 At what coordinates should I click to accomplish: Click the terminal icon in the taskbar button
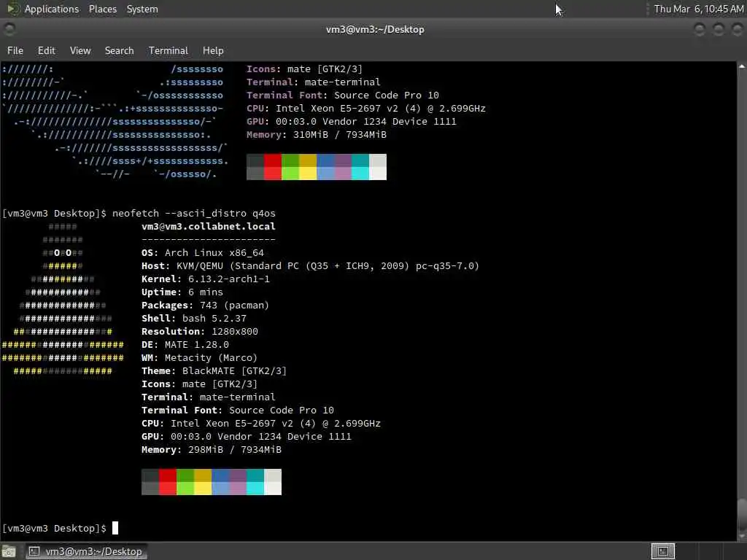click(x=34, y=551)
